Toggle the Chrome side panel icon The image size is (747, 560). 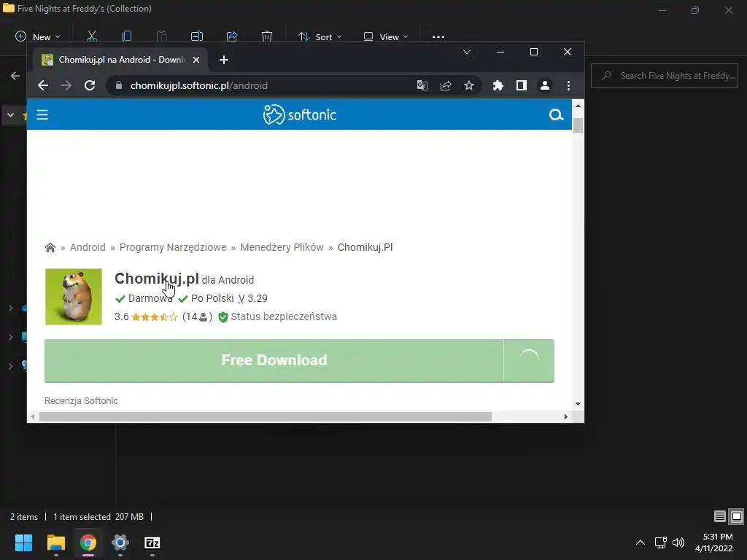(521, 86)
